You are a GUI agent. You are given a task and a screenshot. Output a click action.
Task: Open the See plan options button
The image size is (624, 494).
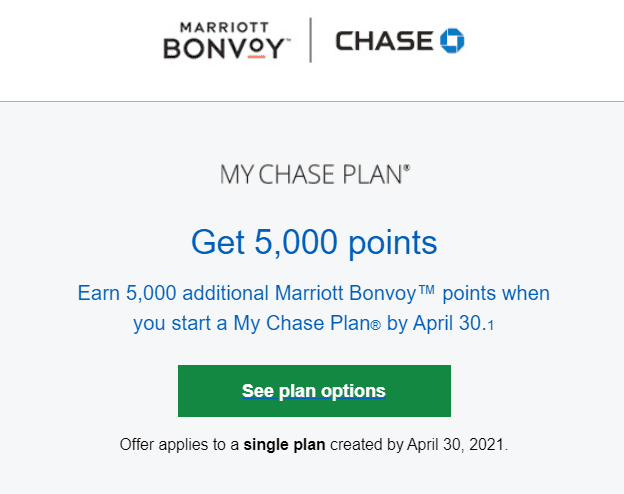(314, 391)
